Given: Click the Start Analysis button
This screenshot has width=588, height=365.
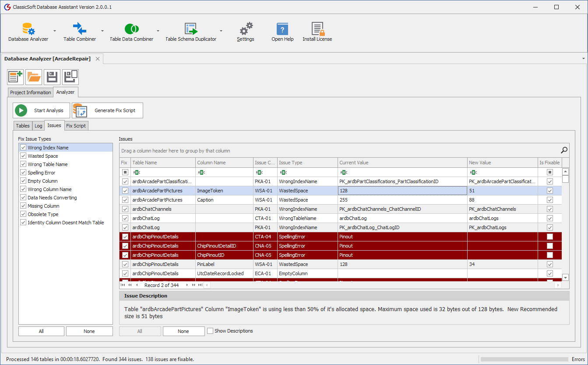Looking at the screenshot, I should [x=41, y=110].
